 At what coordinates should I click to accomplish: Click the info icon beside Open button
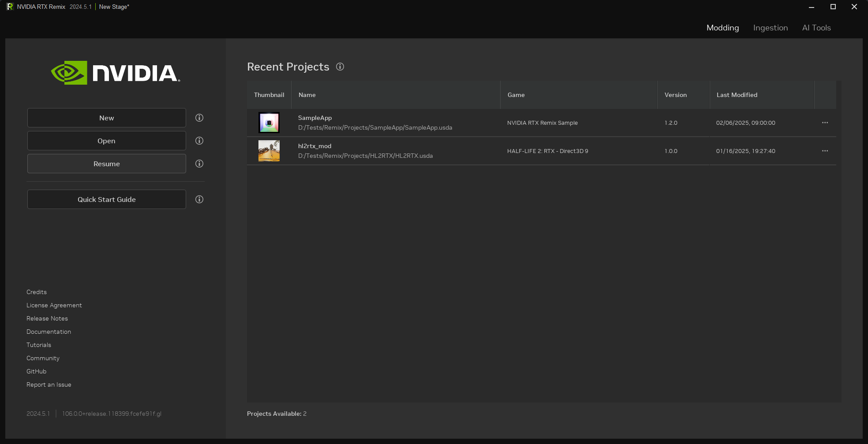tap(199, 141)
